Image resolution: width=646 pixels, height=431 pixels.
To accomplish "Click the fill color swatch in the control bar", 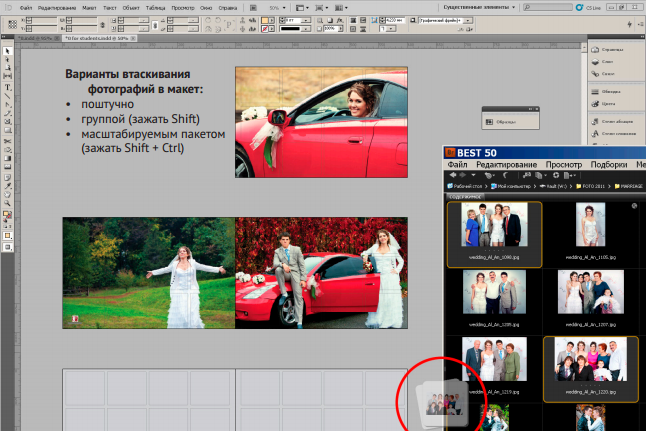I will point(264,20).
